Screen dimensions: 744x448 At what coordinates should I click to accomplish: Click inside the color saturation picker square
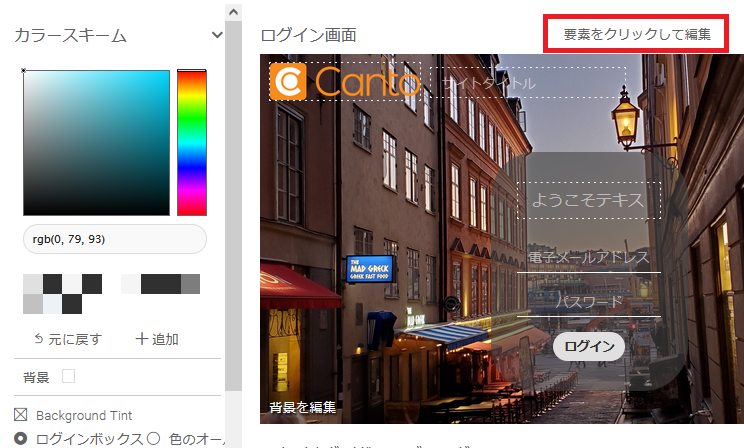point(96,142)
